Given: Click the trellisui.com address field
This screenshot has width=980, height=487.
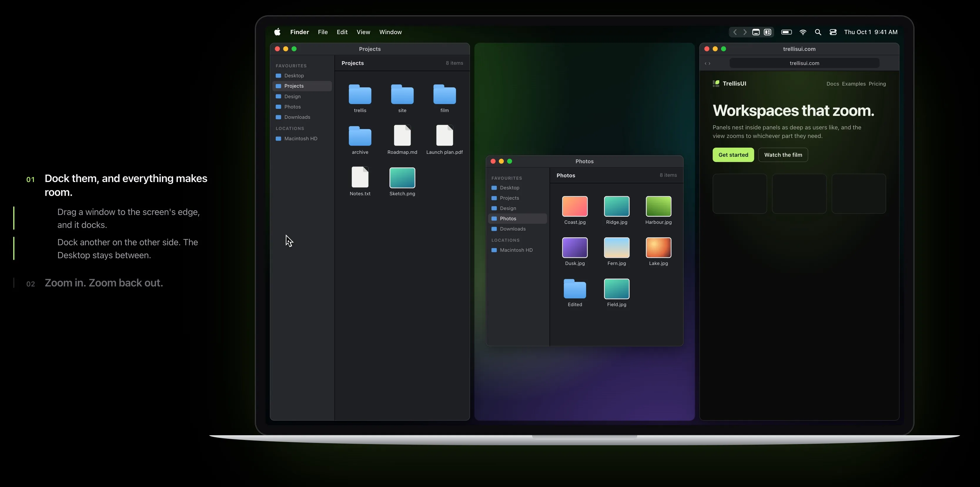Looking at the screenshot, I should click(x=804, y=63).
